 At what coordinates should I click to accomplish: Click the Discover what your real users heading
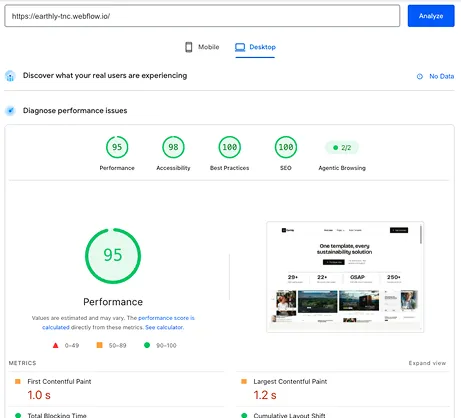[105, 76]
